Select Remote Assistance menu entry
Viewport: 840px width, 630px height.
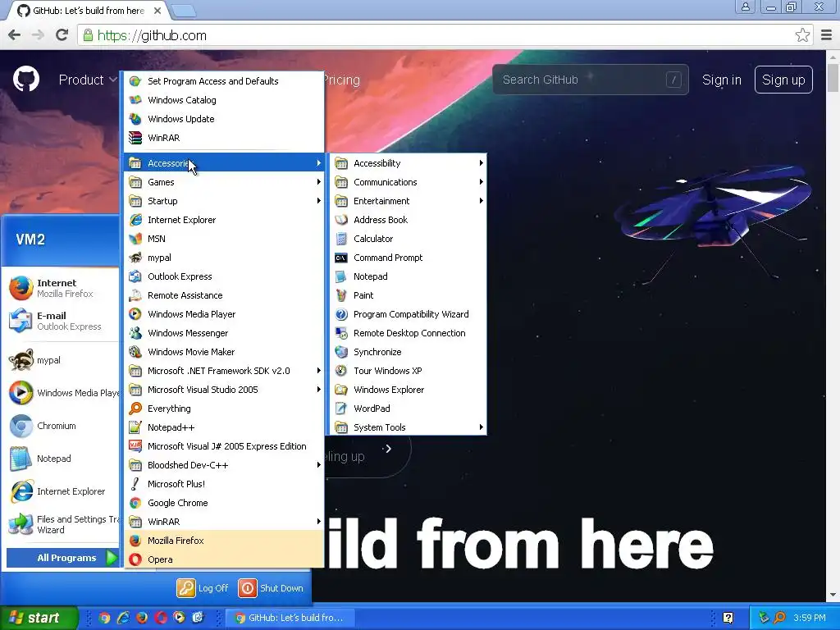pos(224,295)
